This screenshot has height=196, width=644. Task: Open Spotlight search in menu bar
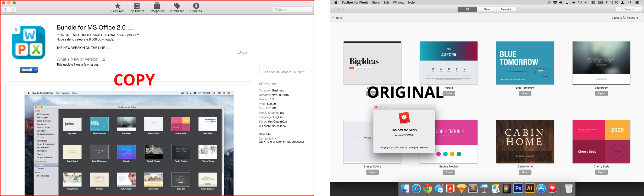630,3
